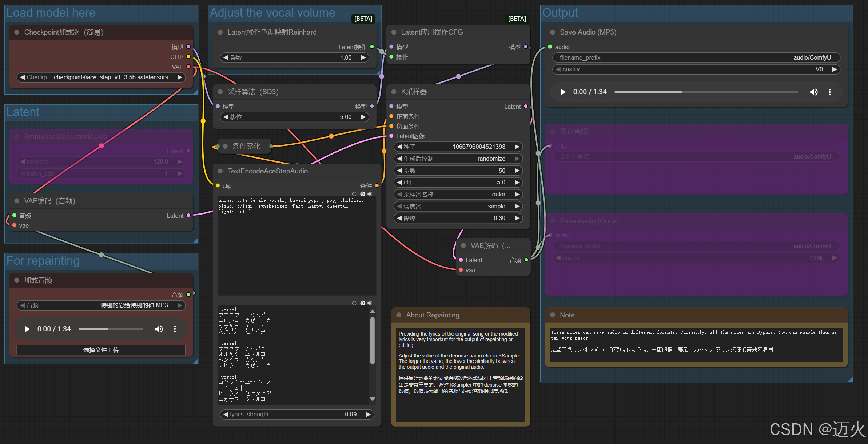The image size is (868, 444).
Task: Collapse the Checkpoint加载器 node via its title dot
Action: (17, 32)
